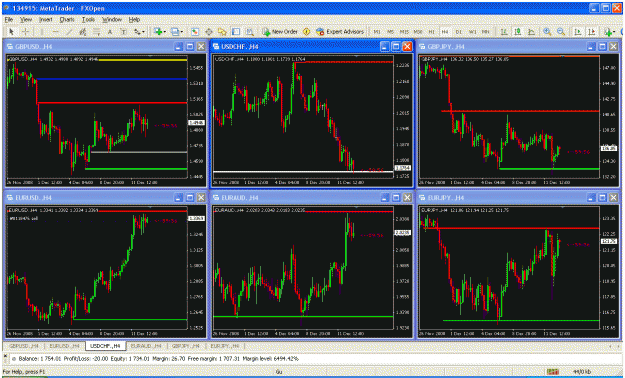Viewport: 625px width, 378px height.
Task: Select the cursor arrow tool
Action: pos(12,32)
